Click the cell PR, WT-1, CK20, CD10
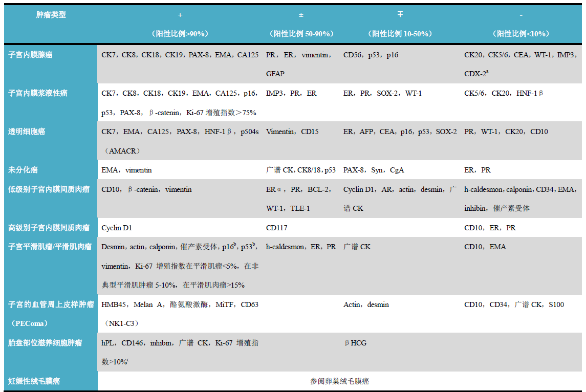Image resolution: width=586 pixels, height=392 pixels. [506, 132]
